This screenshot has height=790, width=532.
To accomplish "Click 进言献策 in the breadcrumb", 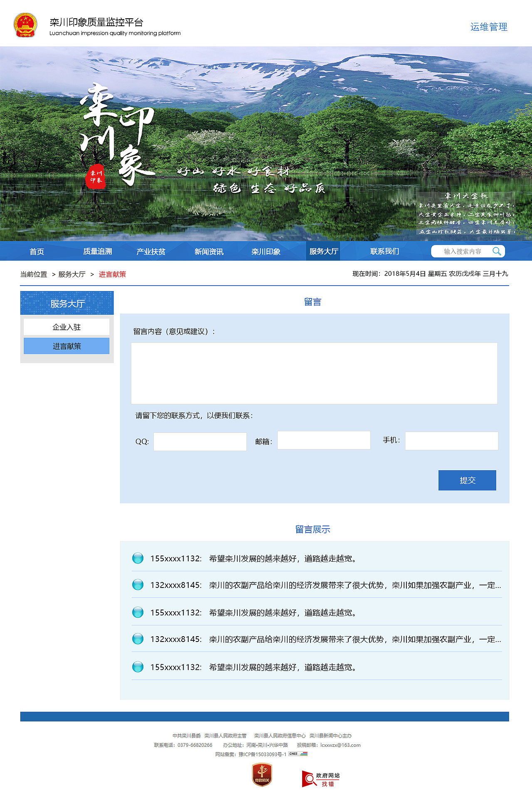I will [112, 274].
